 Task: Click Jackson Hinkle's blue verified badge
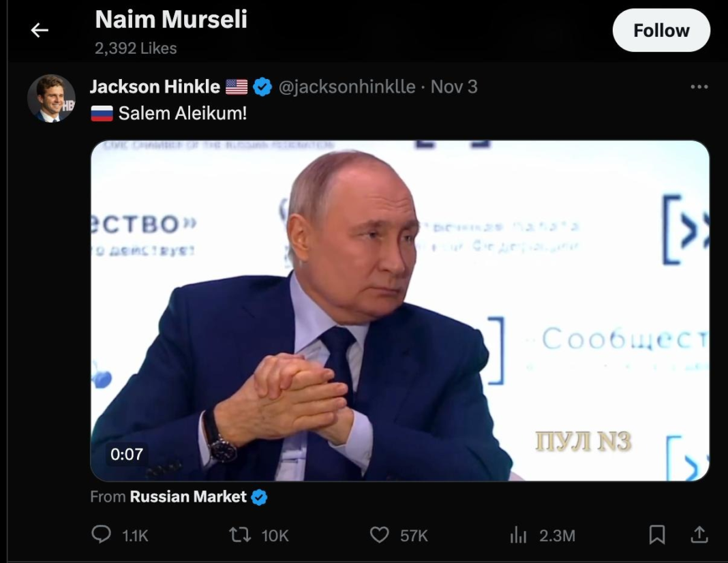click(262, 87)
